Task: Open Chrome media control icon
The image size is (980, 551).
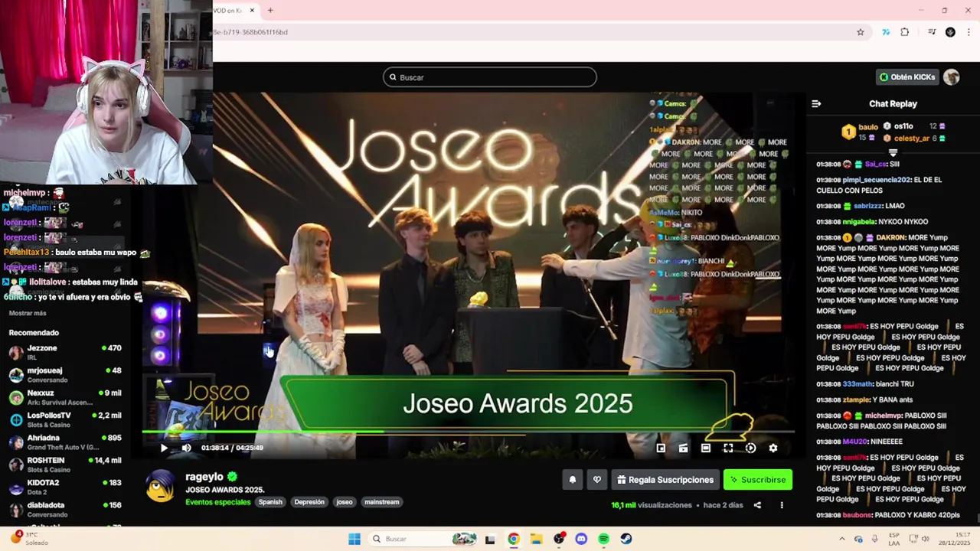Action: (932, 32)
